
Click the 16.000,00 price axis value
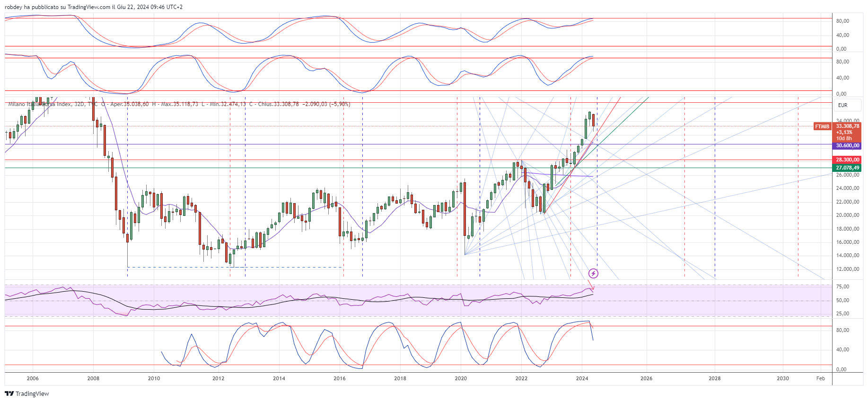click(848, 242)
